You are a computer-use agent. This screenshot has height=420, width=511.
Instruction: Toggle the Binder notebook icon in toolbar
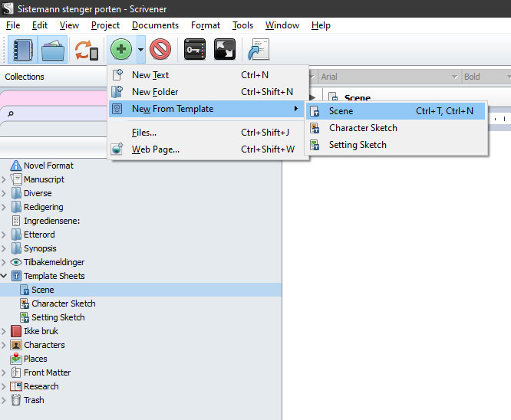click(23, 50)
